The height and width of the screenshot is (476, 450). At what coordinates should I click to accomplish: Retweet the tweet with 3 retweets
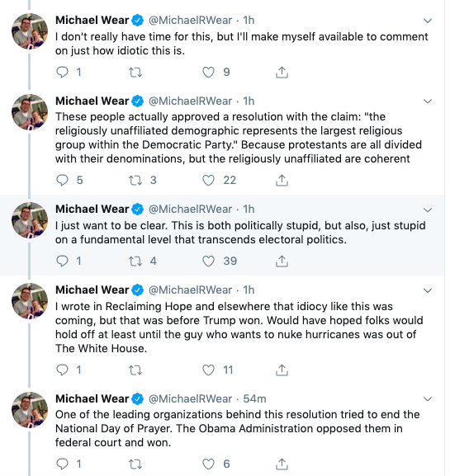point(135,180)
